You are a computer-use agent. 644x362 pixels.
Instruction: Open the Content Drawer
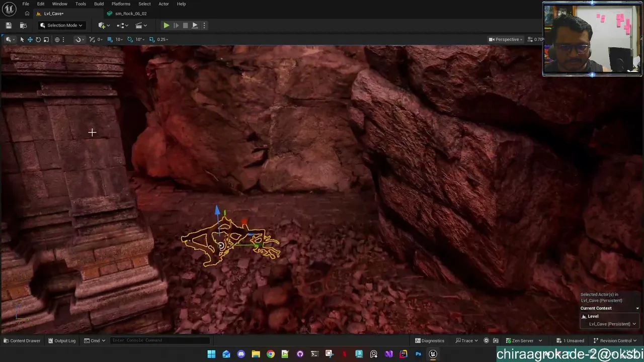point(22,340)
